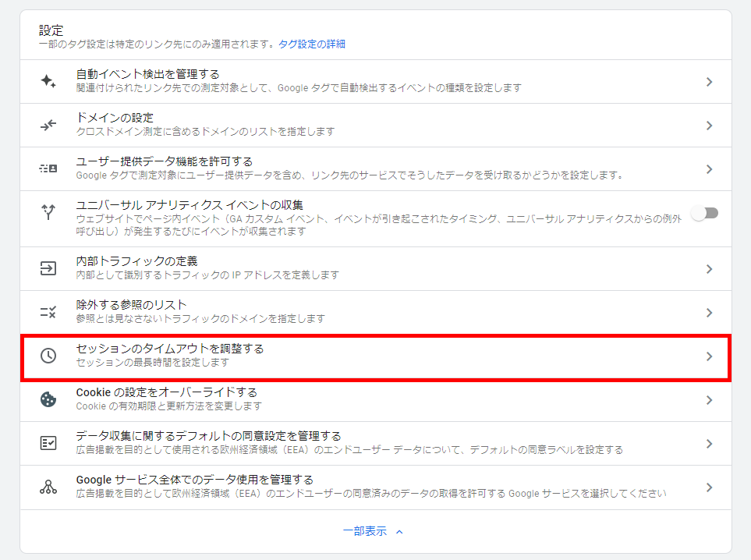Select セッションのタイムアウトを調整する title

coord(169,349)
